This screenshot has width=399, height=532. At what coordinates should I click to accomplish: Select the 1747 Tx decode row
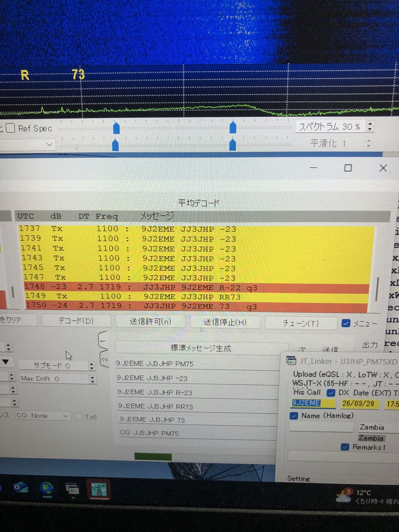tap(196, 278)
